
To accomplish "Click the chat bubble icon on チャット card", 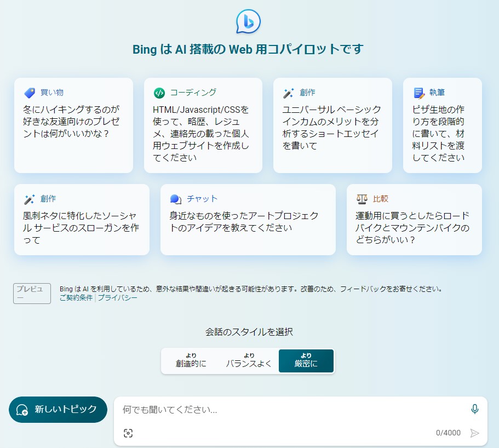I will (x=176, y=199).
